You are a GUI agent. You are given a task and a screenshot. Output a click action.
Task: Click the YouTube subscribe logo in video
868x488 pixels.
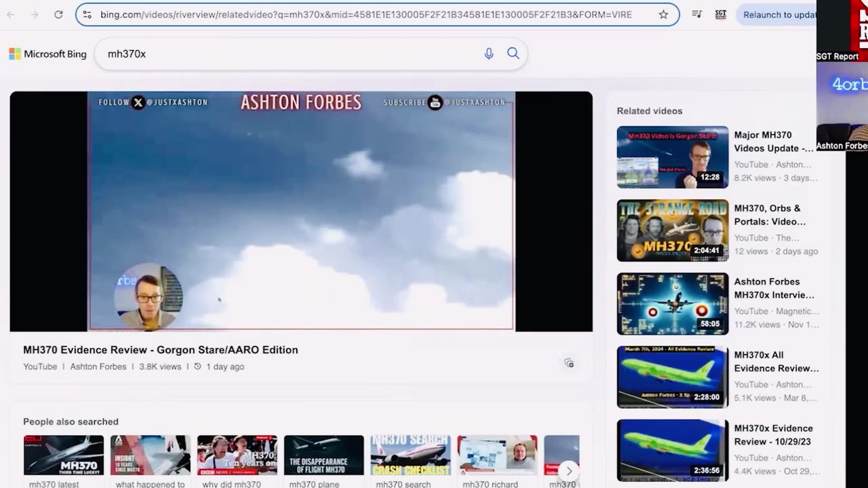click(435, 102)
